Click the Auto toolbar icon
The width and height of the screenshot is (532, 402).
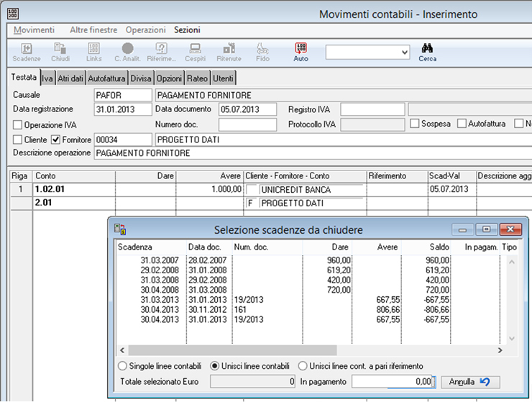pyautogui.click(x=301, y=52)
